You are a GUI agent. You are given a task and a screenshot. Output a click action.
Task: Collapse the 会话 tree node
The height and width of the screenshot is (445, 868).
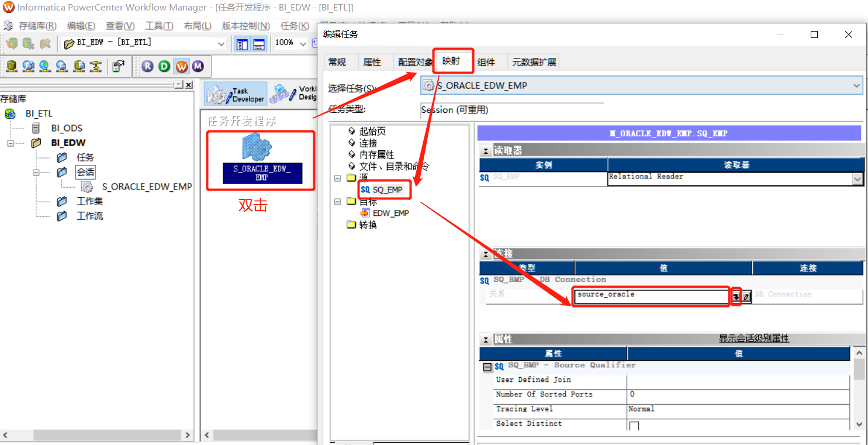click(36, 172)
